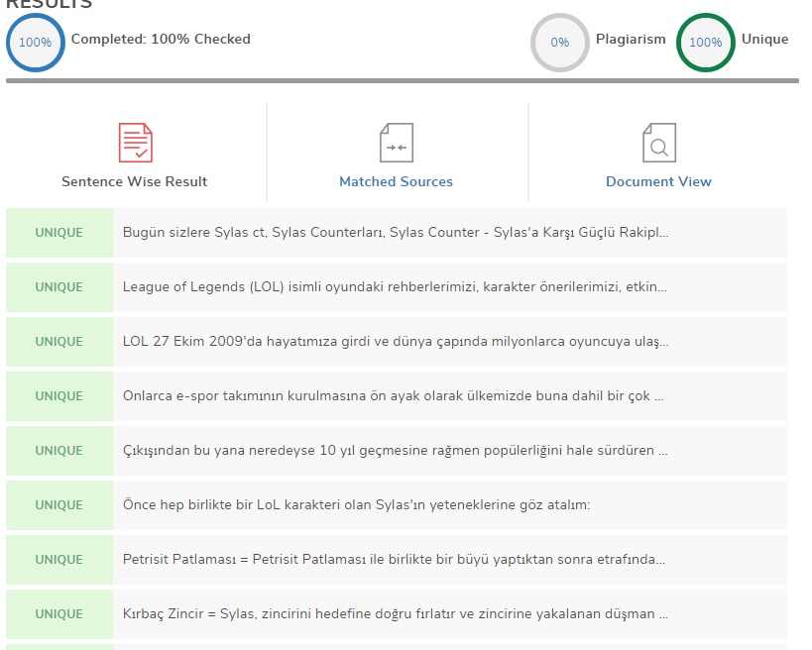Click the 'Completed: 100% Checked' status text

click(161, 40)
